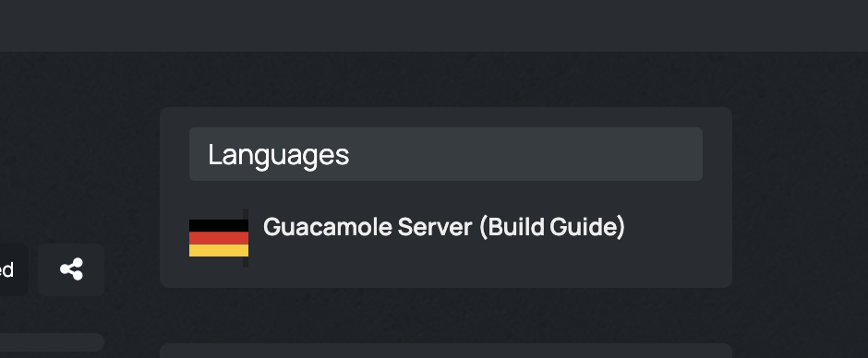868x358 pixels.
Task: Click the yellow stripe of the German flag
Action: pyautogui.click(x=219, y=251)
